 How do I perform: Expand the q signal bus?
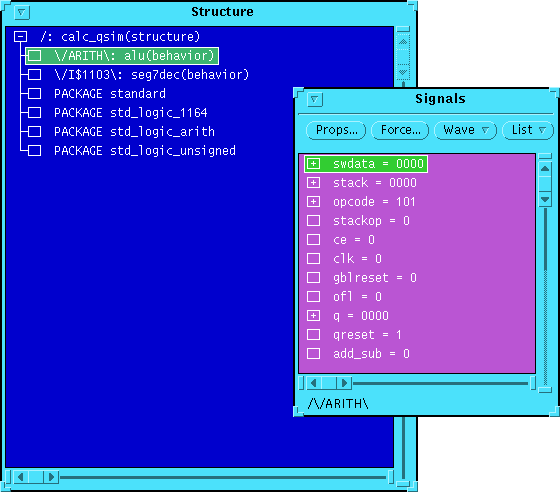tap(314, 316)
